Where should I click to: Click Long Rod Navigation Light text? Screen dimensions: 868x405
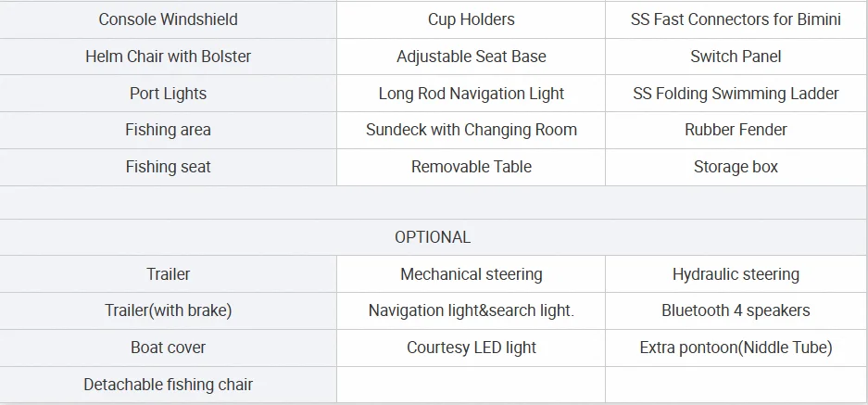tap(471, 94)
